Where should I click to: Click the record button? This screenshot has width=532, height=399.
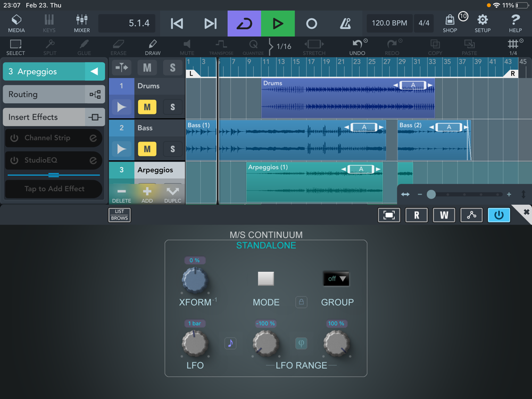click(311, 23)
